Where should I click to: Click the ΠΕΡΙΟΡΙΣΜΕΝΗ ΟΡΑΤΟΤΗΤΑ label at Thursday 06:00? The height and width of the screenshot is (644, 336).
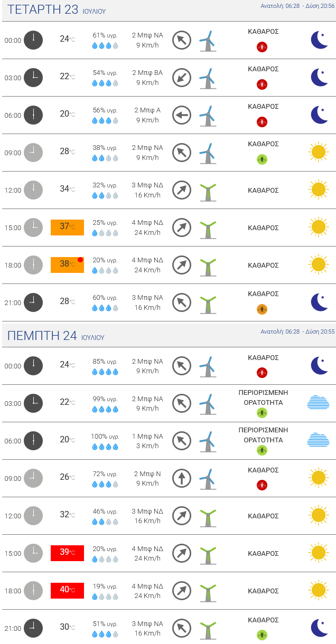[263, 435]
